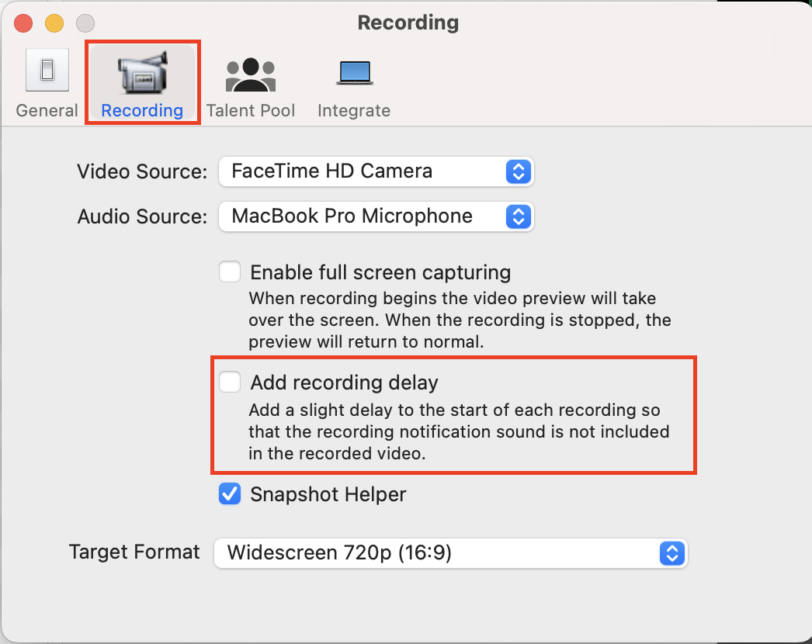Viewport: 812px width, 644px height.
Task: Enable full screen capturing checkbox
Action: click(230, 272)
